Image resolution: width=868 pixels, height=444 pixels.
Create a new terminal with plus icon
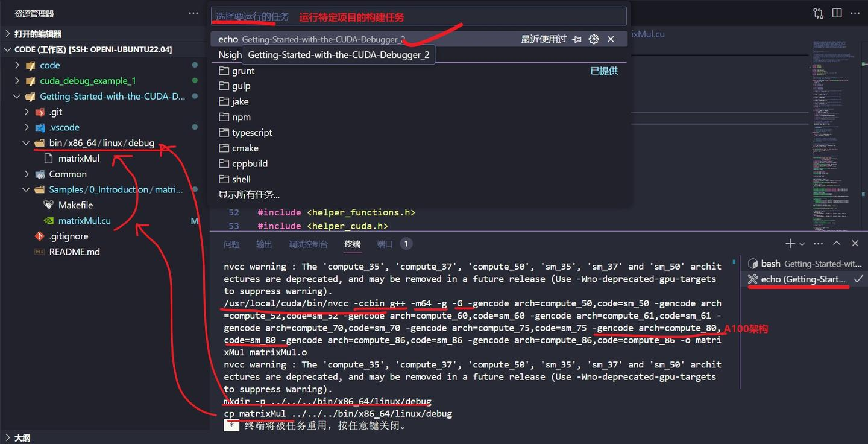click(790, 244)
